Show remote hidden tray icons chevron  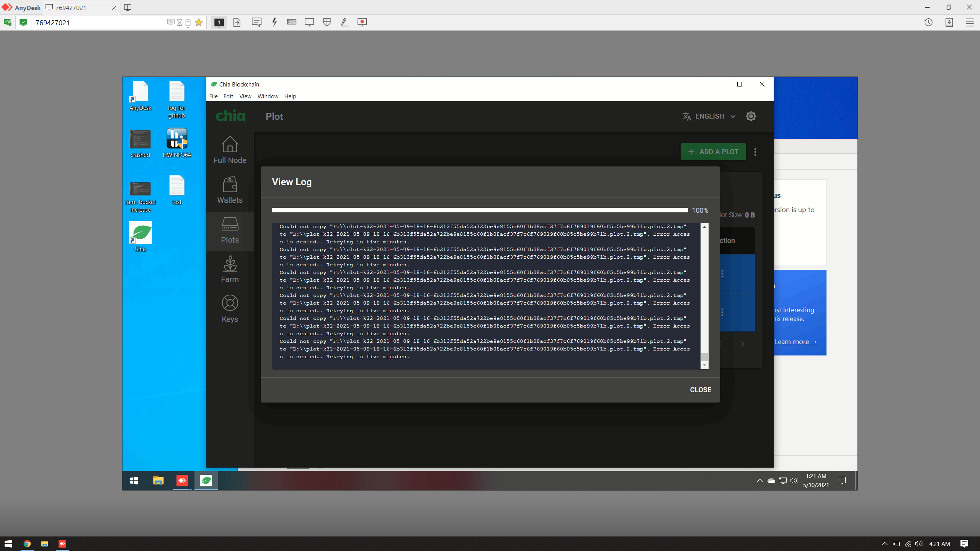click(760, 481)
